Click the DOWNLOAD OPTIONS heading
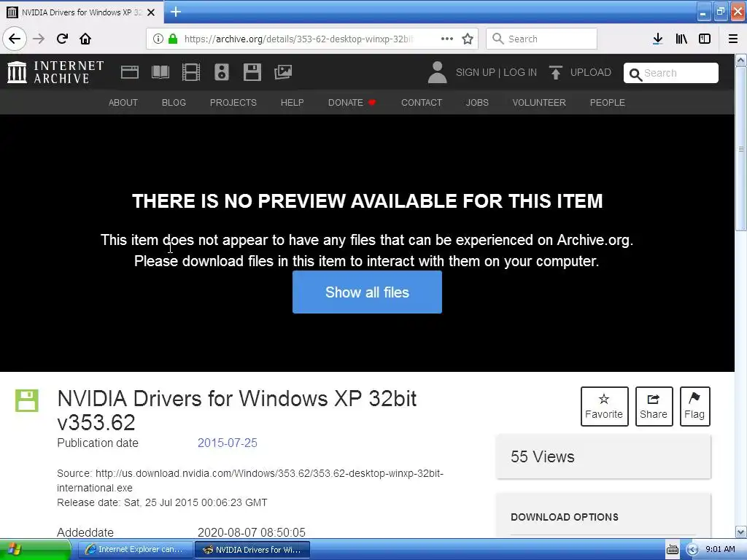 coord(565,517)
